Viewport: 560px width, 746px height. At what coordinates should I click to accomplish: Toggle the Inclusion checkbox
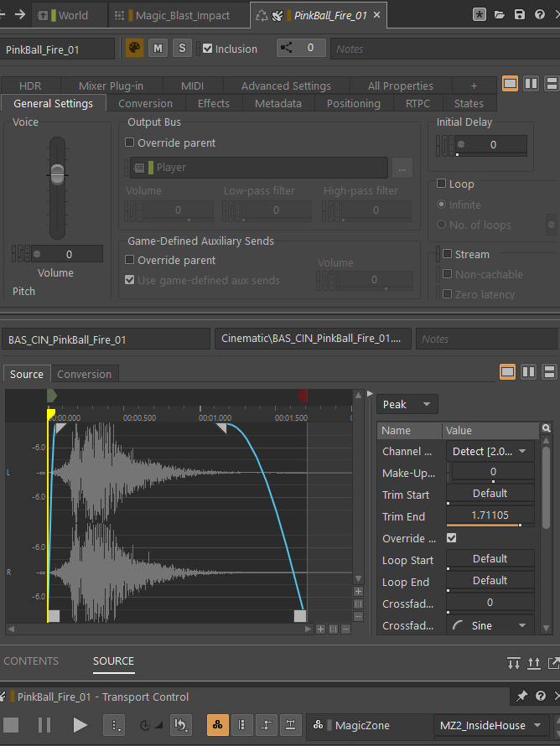pyautogui.click(x=207, y=49)
